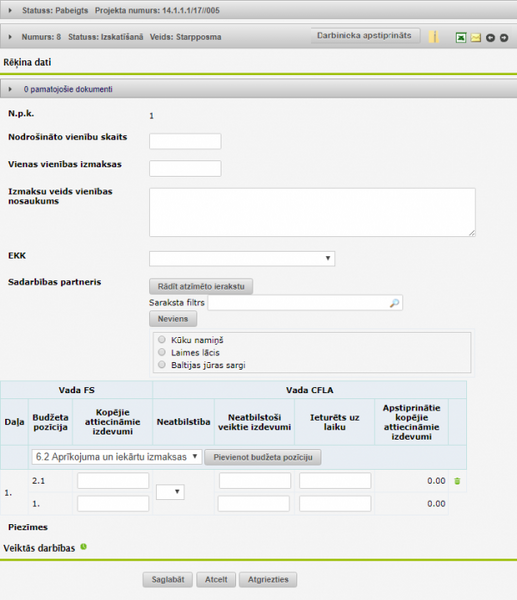Click the Nodrošināto vienību skaits field
Screen dimensions: 517x600
point(185,141)
